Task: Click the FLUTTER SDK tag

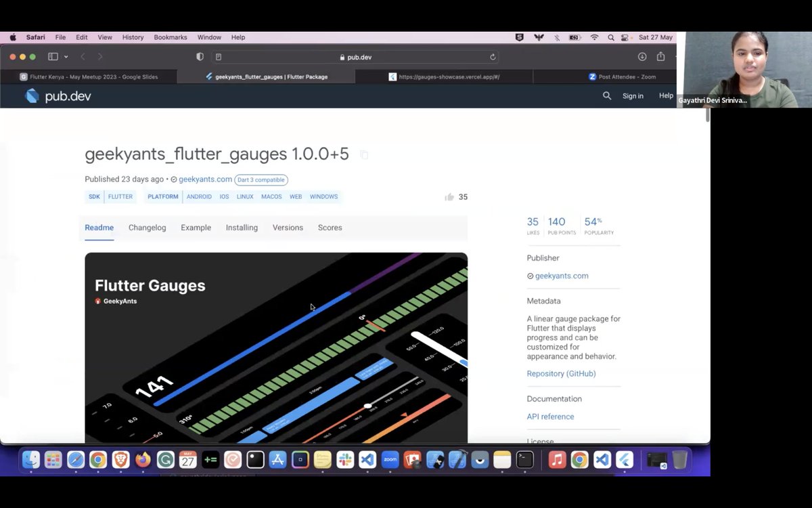Action: pyautogui.click(x=120, y=197)
